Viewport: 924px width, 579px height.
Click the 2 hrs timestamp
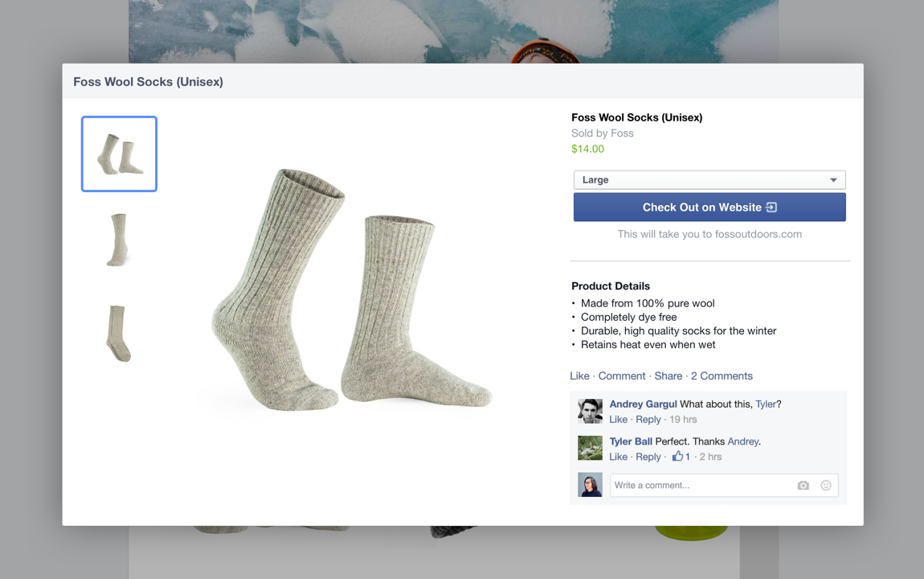click(711, 456)
